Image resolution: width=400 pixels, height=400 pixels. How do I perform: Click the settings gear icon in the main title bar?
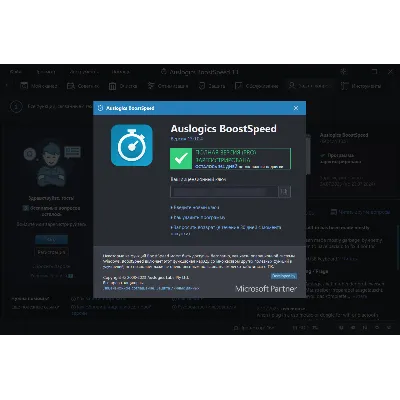(x=343, y=71)
